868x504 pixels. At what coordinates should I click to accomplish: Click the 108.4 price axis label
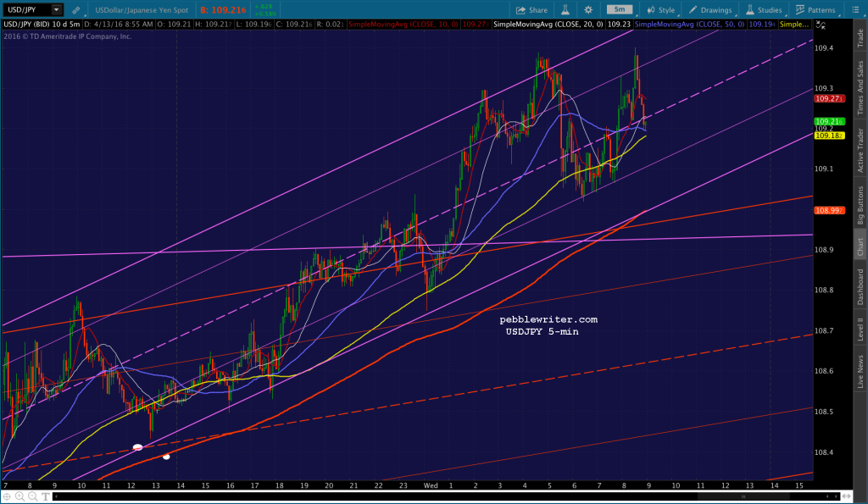coord(824,452)
